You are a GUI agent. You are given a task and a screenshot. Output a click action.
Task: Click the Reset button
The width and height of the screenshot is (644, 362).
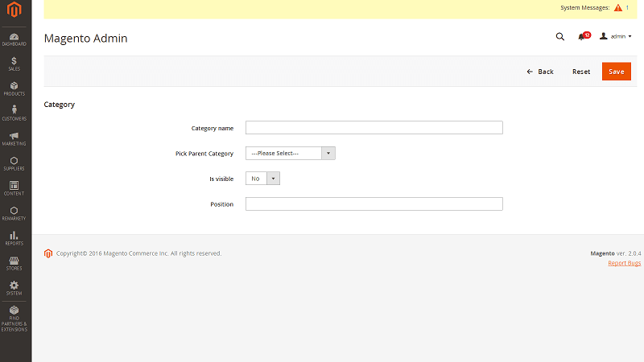[x=581, y=72]
